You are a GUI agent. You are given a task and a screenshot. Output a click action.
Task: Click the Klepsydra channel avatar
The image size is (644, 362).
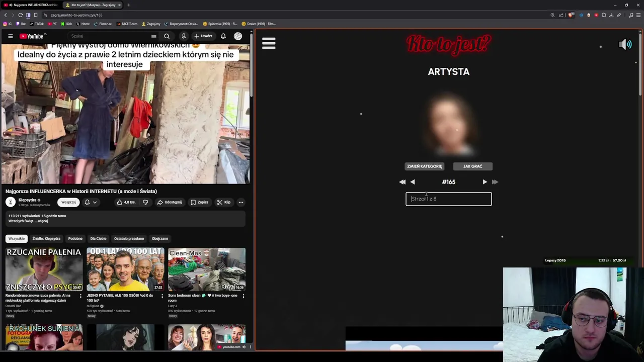10,202
